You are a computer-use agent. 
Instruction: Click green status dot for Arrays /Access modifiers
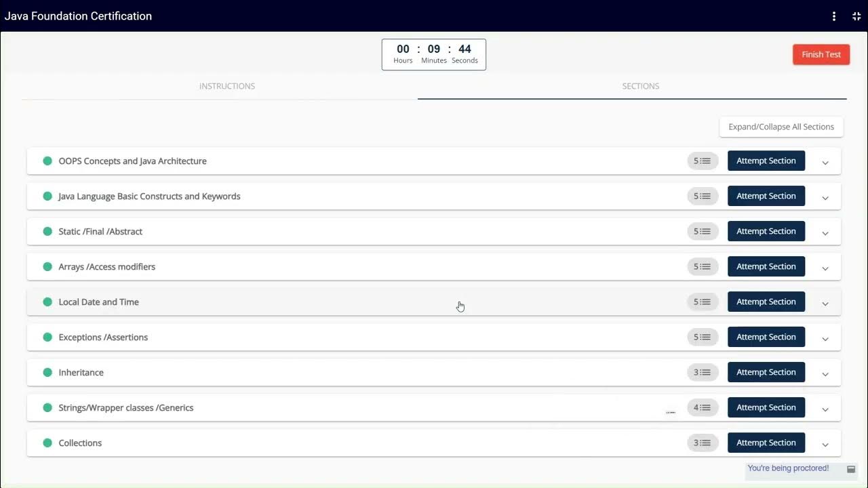pyautogui.click(x=47, y=266)
